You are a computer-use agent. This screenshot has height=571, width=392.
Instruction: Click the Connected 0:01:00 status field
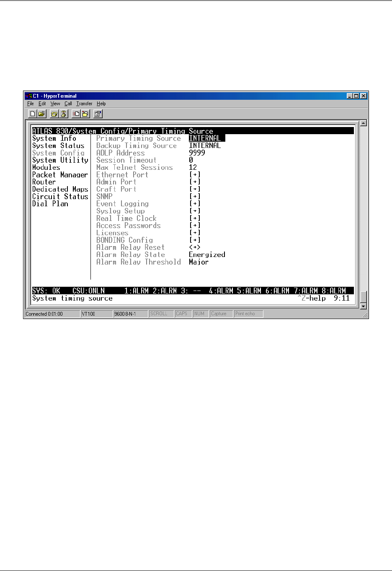52,314
